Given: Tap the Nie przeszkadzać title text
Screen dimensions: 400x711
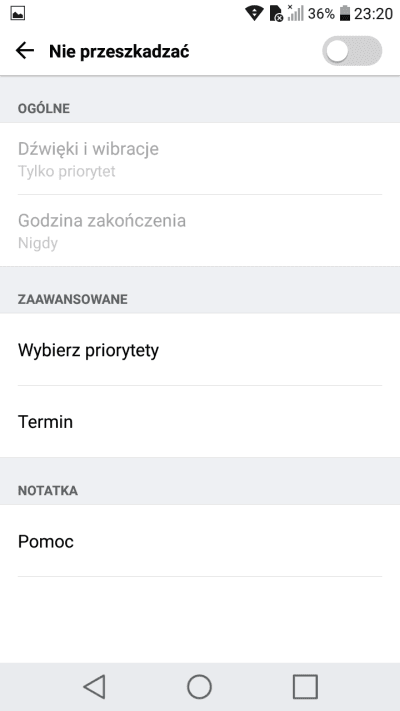Looking at the screenshot, I should 119,51.
